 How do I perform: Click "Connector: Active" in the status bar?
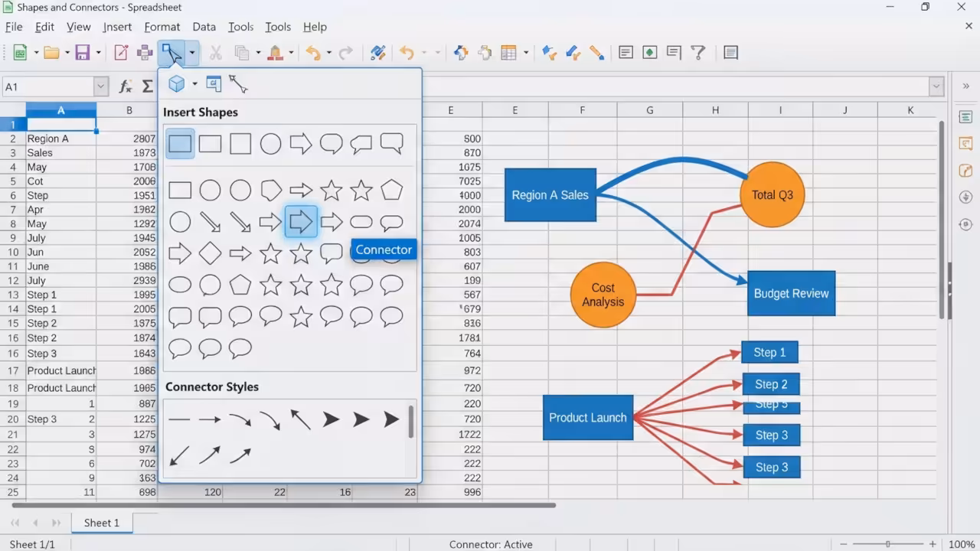pos(491,544)
